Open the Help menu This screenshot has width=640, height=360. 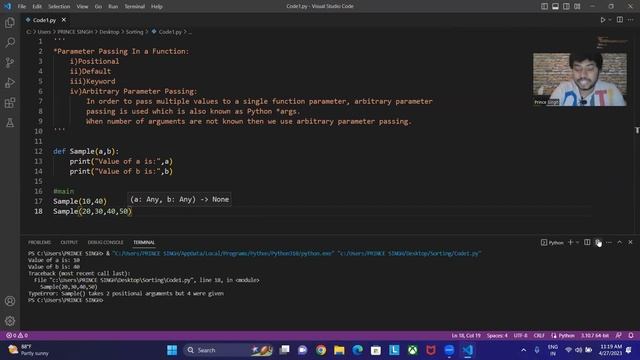(x=157, y=7)
